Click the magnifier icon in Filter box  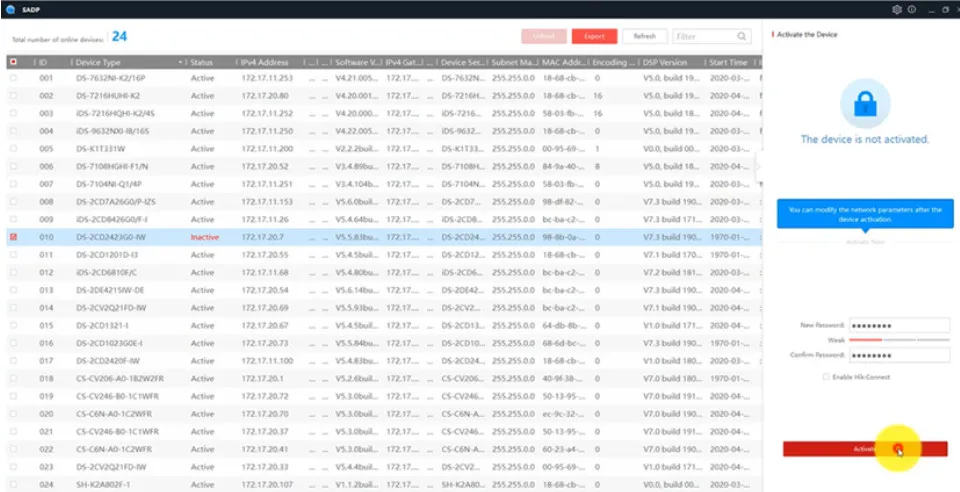point(741,36)
